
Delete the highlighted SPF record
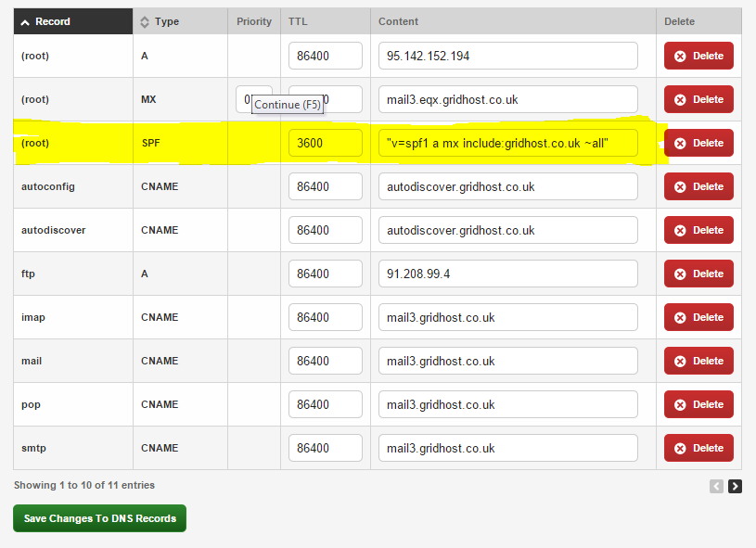click(698, 143)
